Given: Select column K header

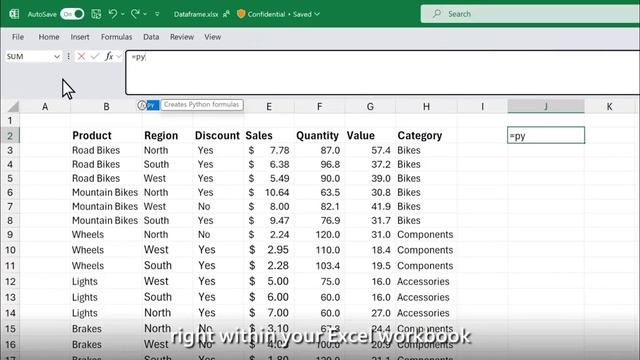Looking at the screenshot, I should click(609, 107).
